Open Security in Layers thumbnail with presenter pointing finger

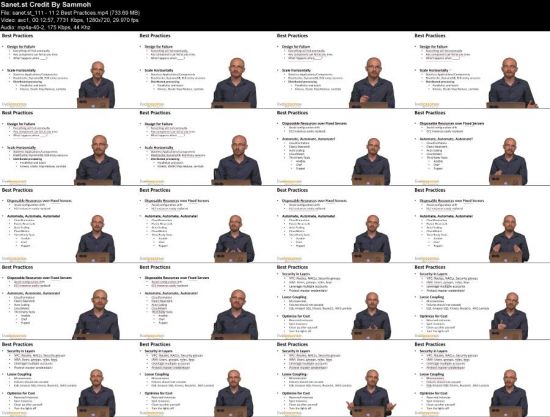[x=481, y=301]
